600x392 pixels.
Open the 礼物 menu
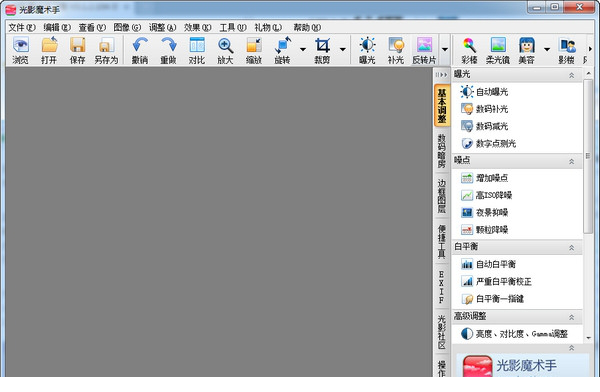click(x=268, y=28)
